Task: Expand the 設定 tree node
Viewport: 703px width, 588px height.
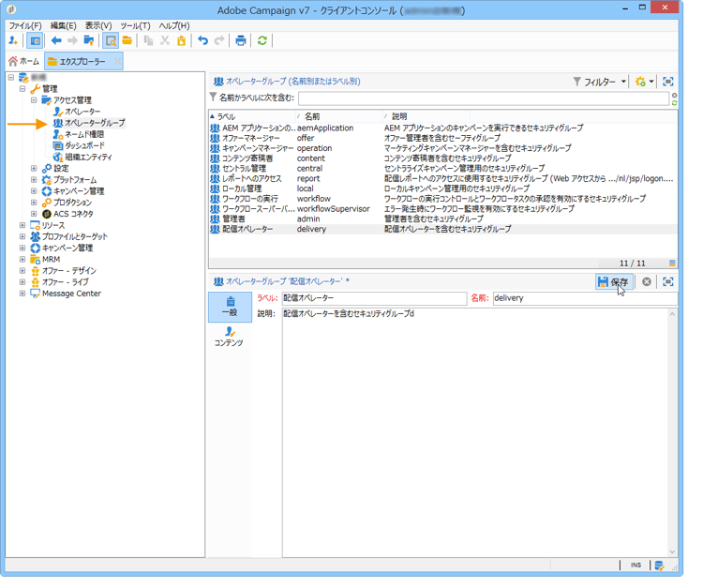Action: 34,168
